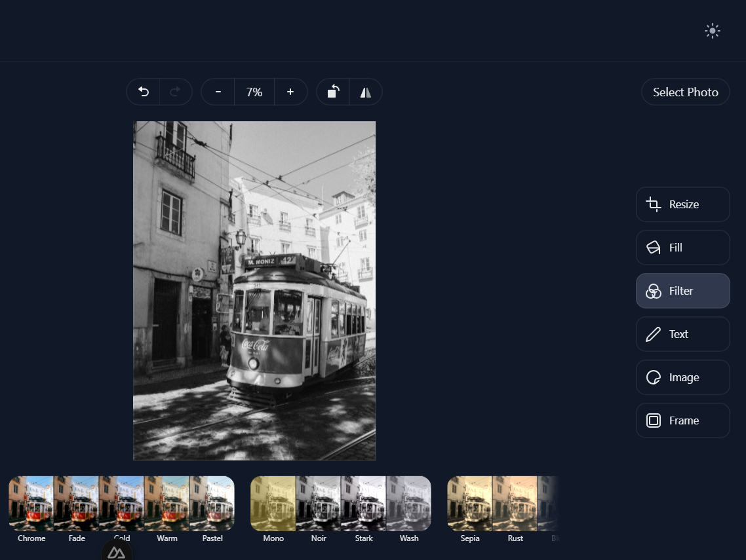This screenshot has width=746, height=560.
Task: Flip the image using the mirror icon
Action: click(366, 92)
